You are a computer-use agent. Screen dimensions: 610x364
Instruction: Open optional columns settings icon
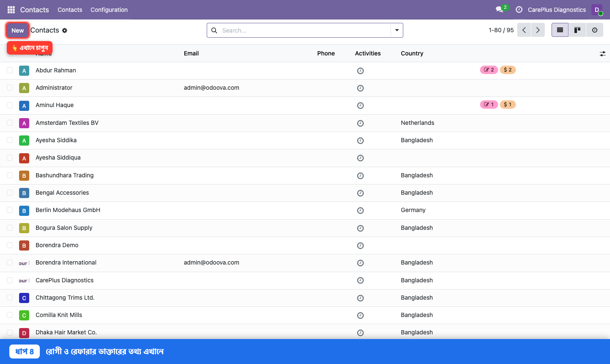[602, 54]
